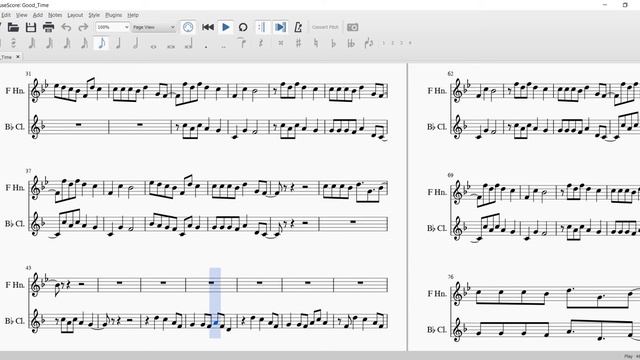Click measure number 69 on second page

450,175
